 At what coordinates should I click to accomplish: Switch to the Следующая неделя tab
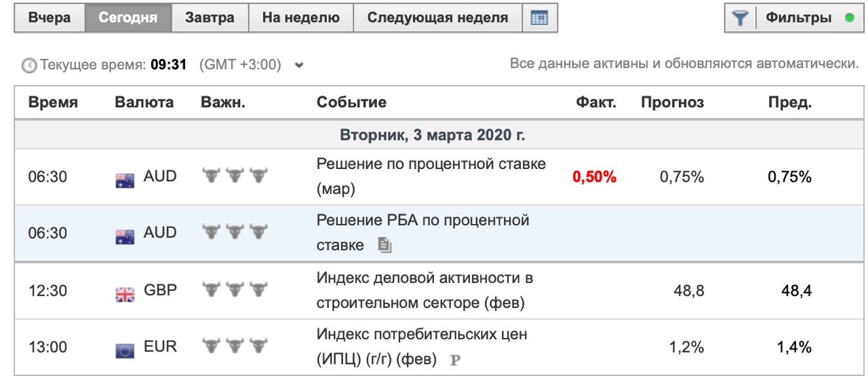tap(437, 18)
